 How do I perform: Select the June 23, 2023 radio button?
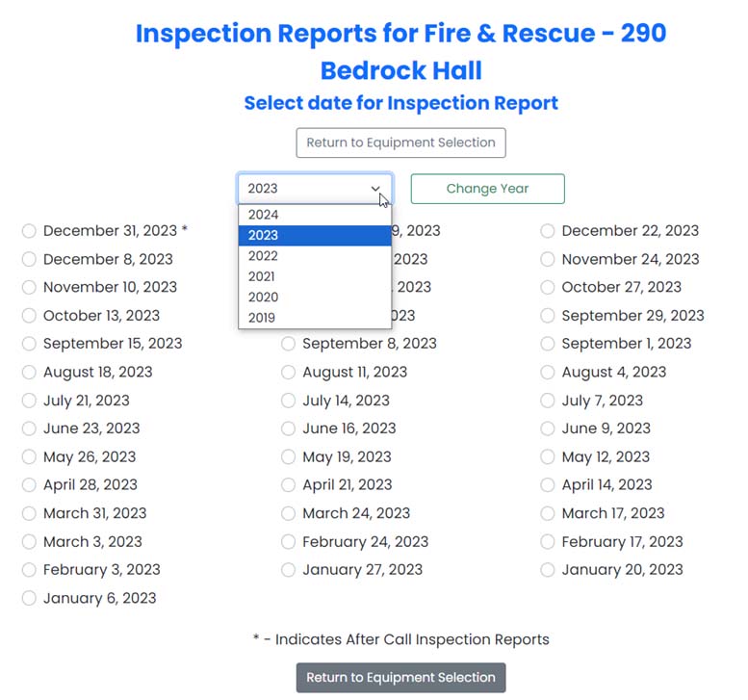point(29,428)
